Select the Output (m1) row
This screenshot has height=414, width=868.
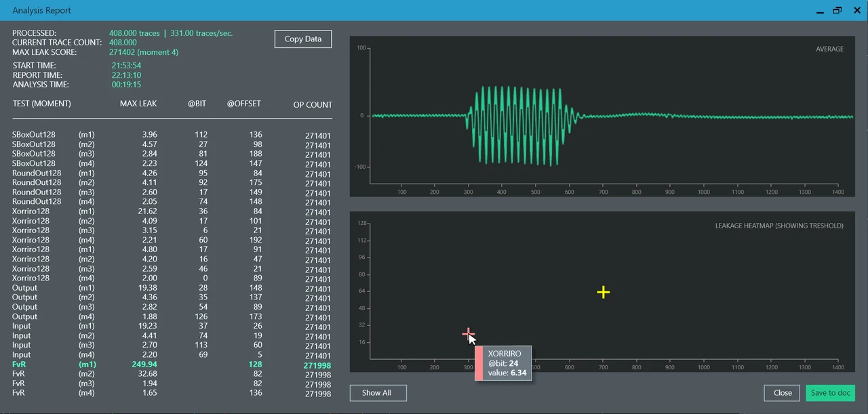[x=172, y=288]
